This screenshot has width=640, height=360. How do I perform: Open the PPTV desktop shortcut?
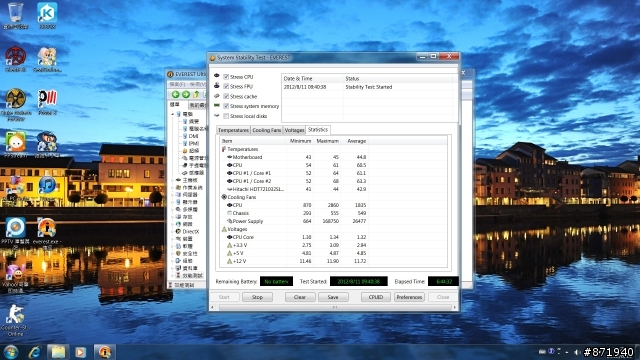point(16,233)
